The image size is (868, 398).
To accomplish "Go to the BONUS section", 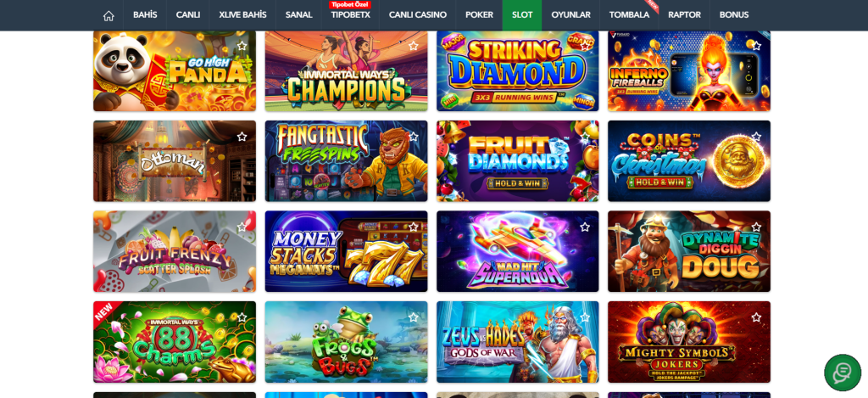I will [x=733, y=15].
